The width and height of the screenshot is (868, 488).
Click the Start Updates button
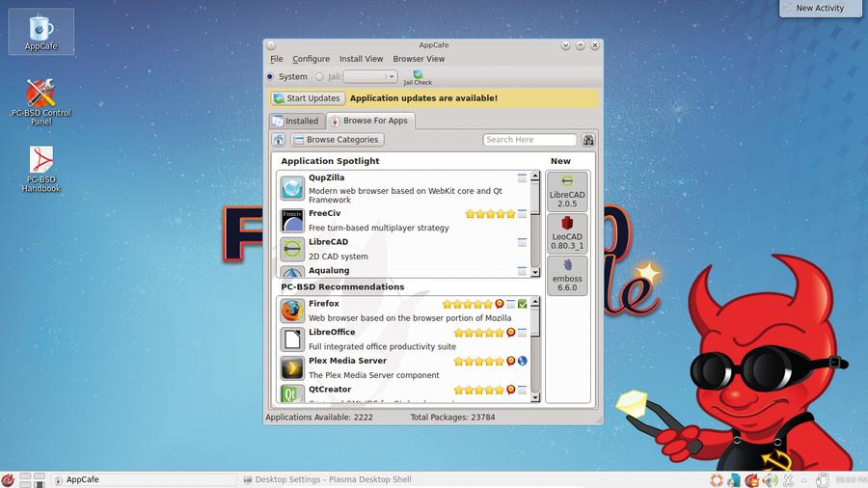pos(308,98)
